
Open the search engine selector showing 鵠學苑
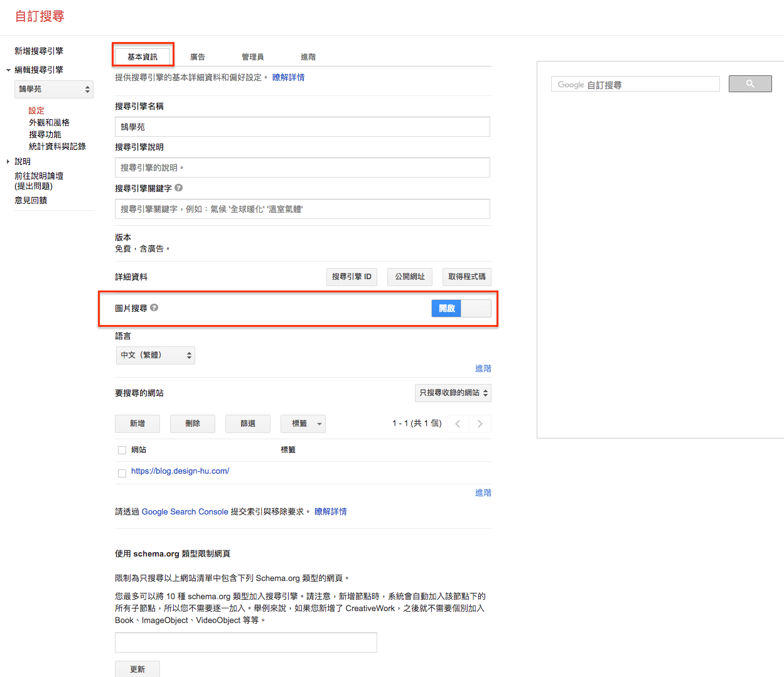click(54, 89)
